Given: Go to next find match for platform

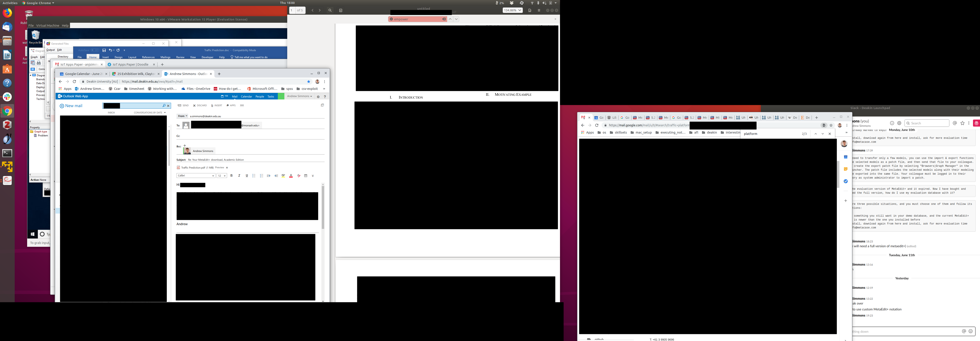Looking at the screenshot, I should pos(822,134).
